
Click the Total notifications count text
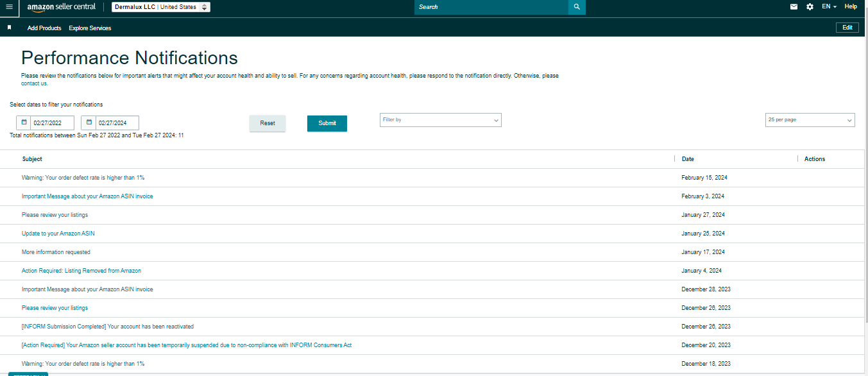click(97, 135)
